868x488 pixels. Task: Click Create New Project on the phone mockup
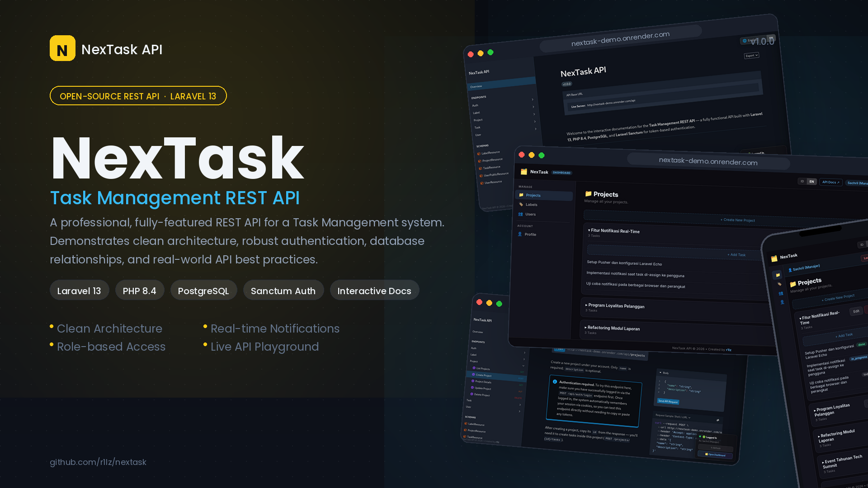click(838, 298)
